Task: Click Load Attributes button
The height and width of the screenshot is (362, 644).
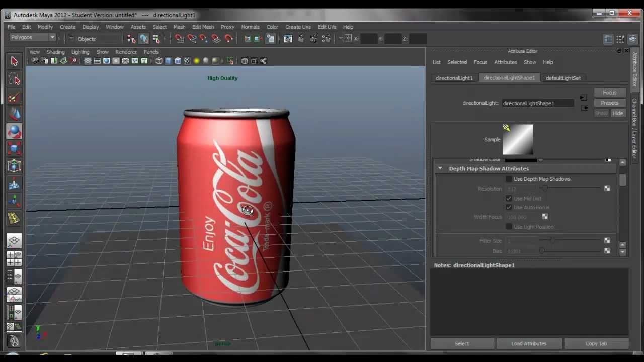Action: pos(529,343)
